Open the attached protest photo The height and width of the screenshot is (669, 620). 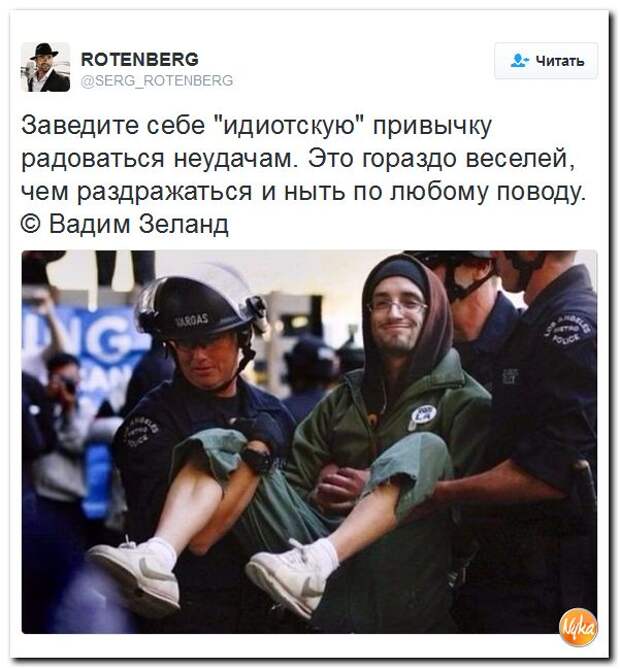309,442
